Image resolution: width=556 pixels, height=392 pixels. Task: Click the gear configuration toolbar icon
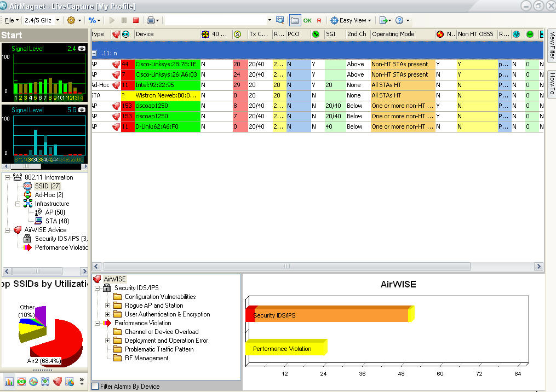point(71,20)
